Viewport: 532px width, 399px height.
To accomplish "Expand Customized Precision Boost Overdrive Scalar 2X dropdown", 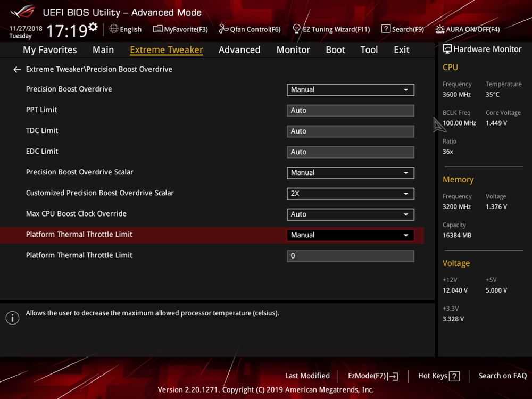I will click(351, 194).
